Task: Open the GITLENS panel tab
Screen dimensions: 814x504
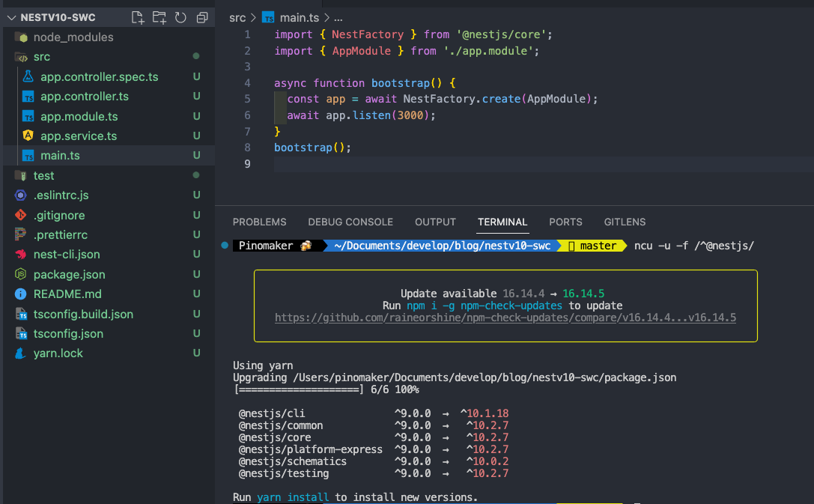Action: [625, 222]
